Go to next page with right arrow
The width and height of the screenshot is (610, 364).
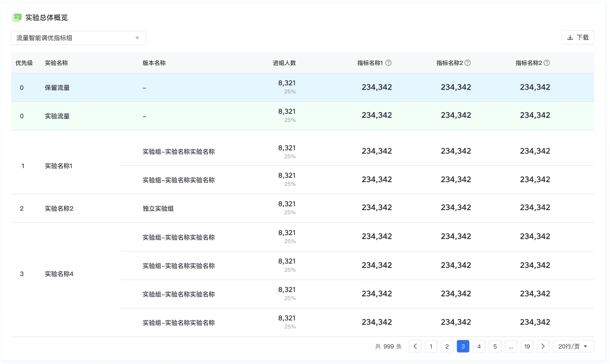[543, 346]
